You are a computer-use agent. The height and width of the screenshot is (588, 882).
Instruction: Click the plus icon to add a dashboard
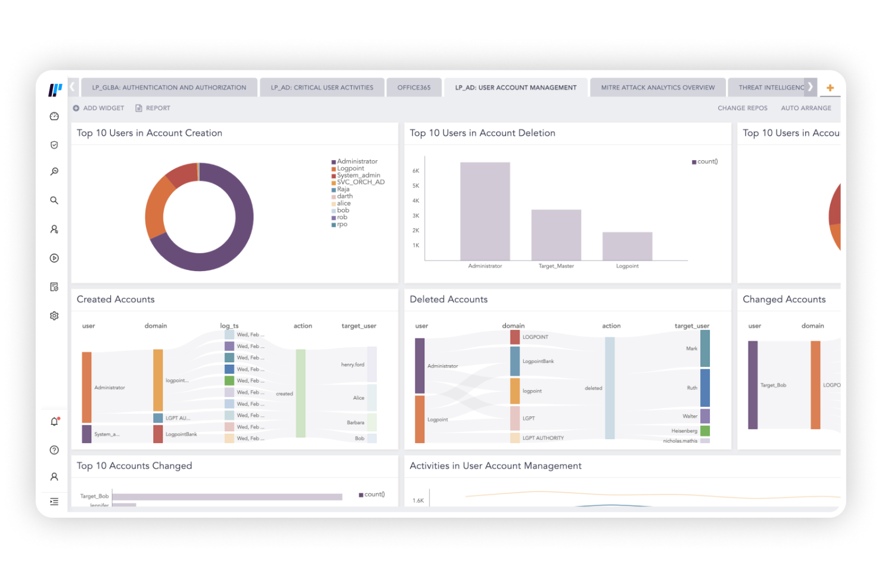point(830,87)
